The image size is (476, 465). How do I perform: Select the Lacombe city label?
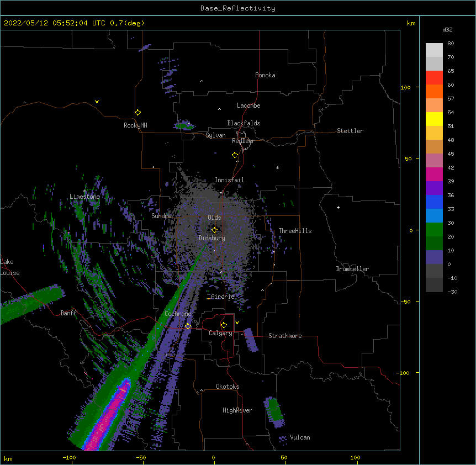pyautogui.click(x=248, y=105)
